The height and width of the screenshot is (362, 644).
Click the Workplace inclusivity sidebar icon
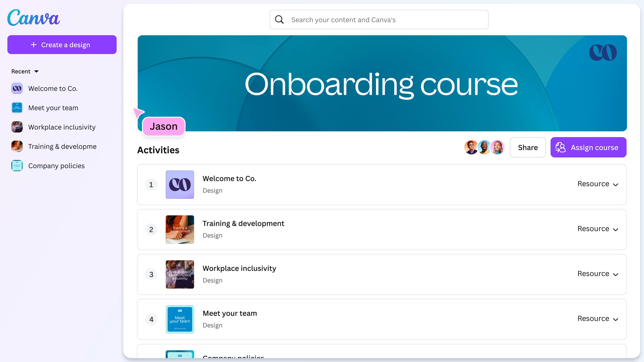pyautogui.click(x=17, y=127)
